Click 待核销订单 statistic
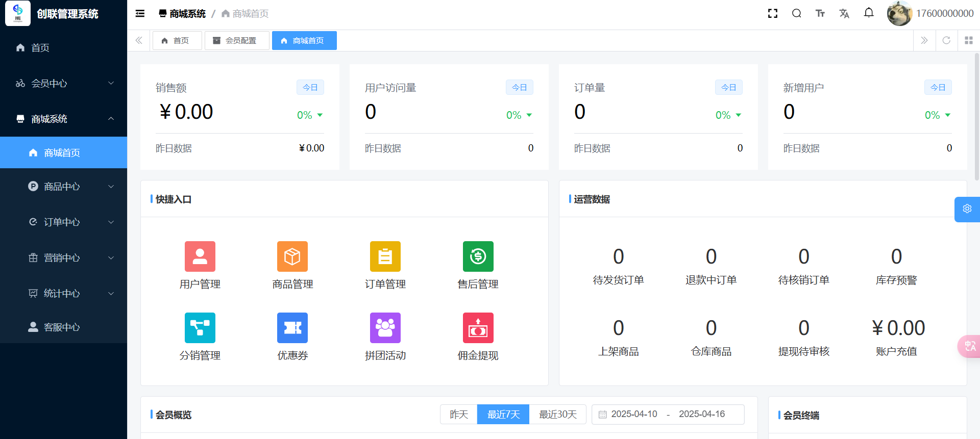This screenshot has height=439, width=980. click(x=804, y=266)
